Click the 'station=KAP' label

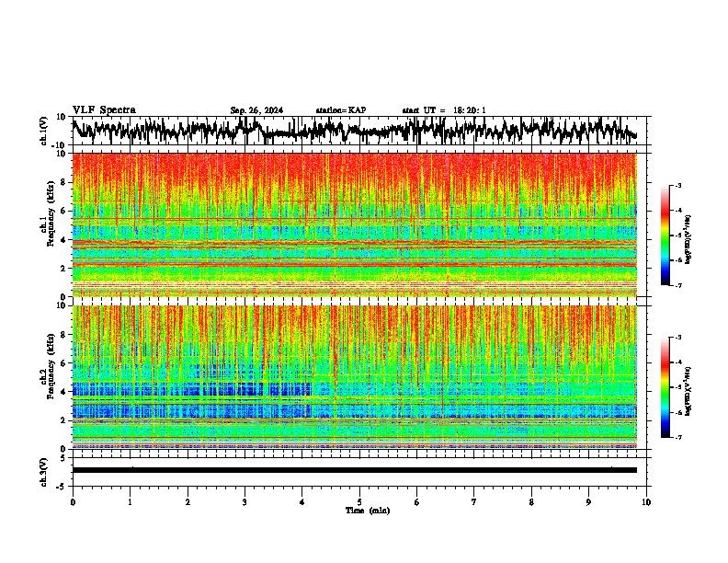pos(341,110)
